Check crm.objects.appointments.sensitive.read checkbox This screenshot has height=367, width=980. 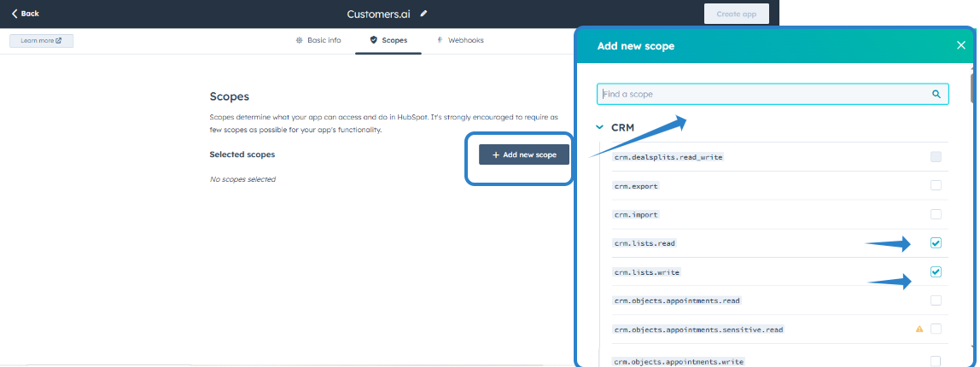936,329
